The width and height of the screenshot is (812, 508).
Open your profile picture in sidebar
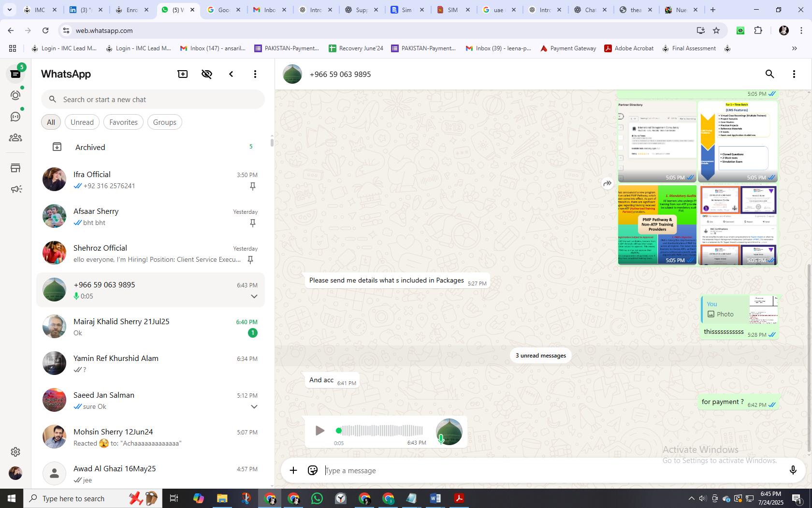(x=15, y=473)
